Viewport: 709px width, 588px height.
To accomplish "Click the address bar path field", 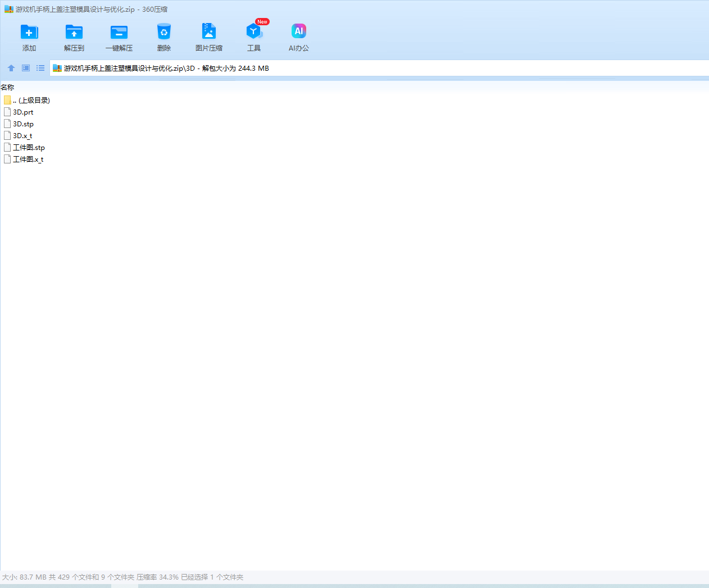I will [379, 68].
